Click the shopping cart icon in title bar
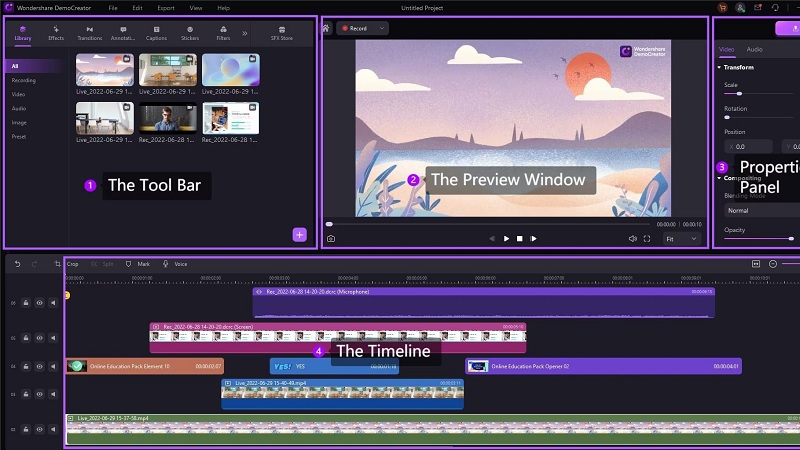This screenshot has height=450, width=800. pyautogui.click(x=722, y=8)
